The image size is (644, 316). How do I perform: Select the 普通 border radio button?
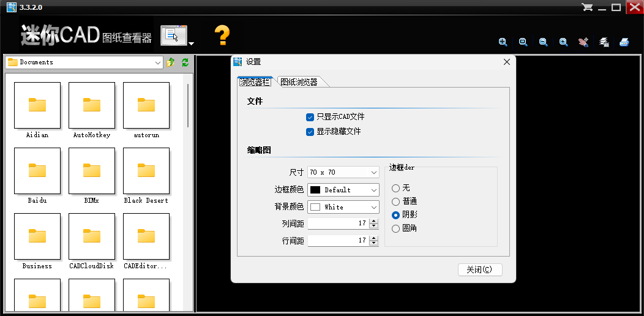pyautogui.click(x=395, y=201)
